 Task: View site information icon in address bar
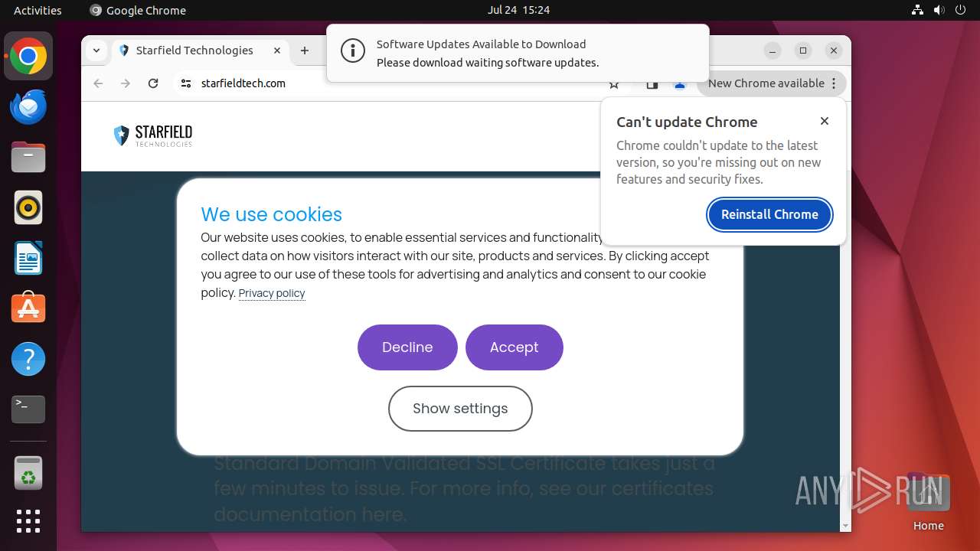(x=186, y=83)
